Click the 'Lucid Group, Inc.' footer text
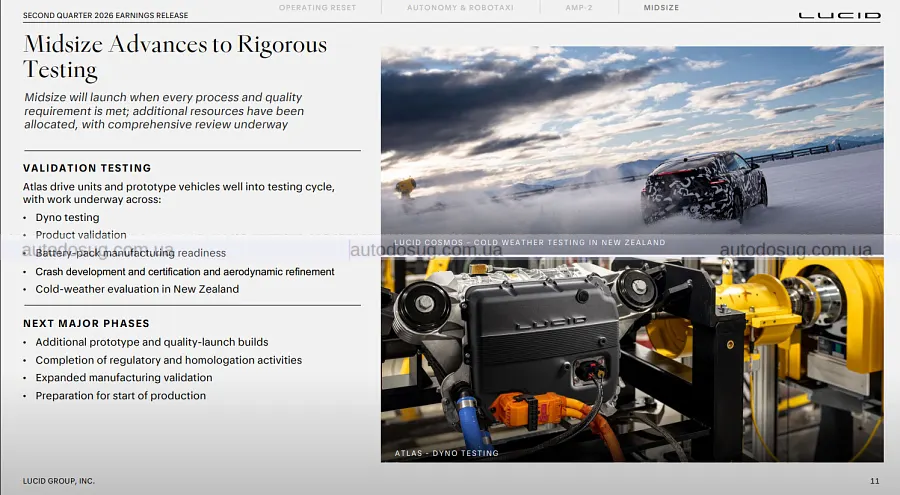900x495 pixels. pyautogui.click(x=59, y=481)
